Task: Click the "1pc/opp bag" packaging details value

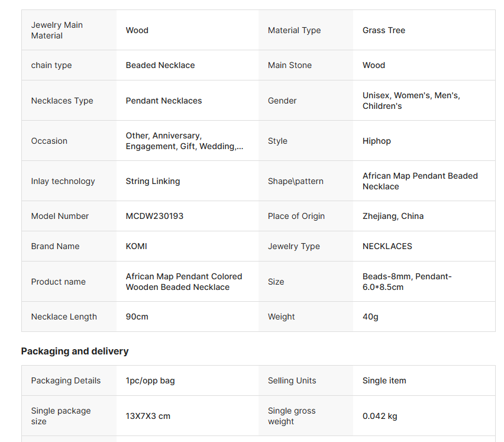Action: (150, 380)
